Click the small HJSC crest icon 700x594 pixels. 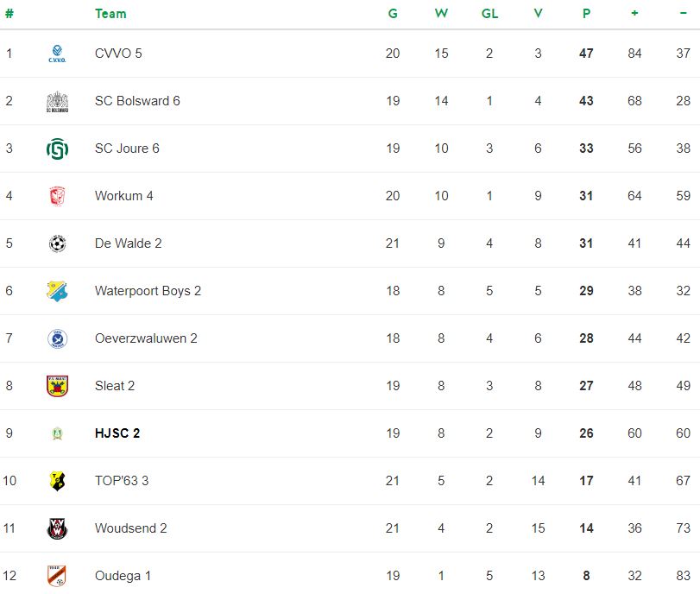pos(57,433)
